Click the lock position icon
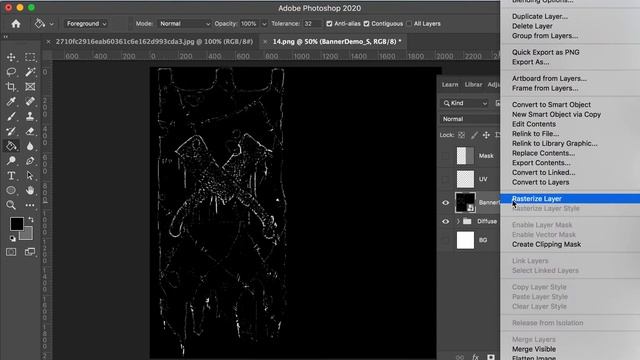This screenshot has width=640, height=360. [486, 135]
